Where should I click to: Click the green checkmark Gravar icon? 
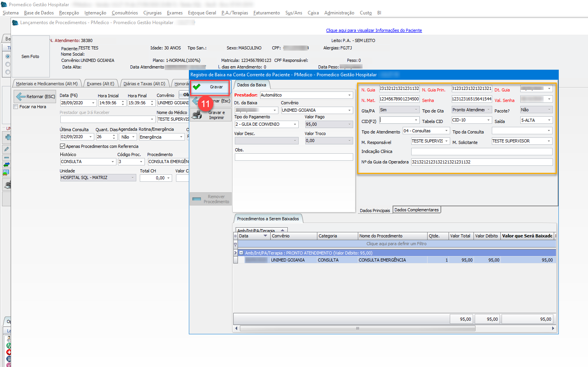(x=197, y=87)
